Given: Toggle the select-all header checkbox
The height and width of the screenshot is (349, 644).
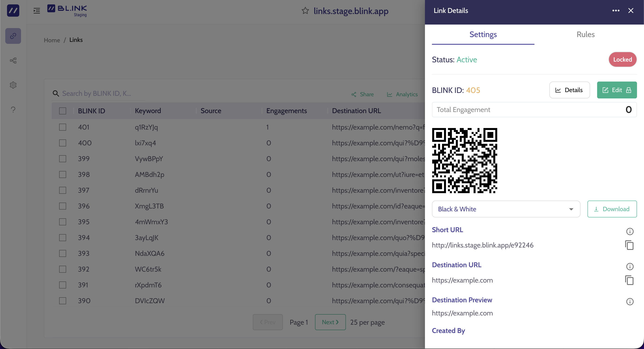Looking at the screenshot, I should (62, 111).
